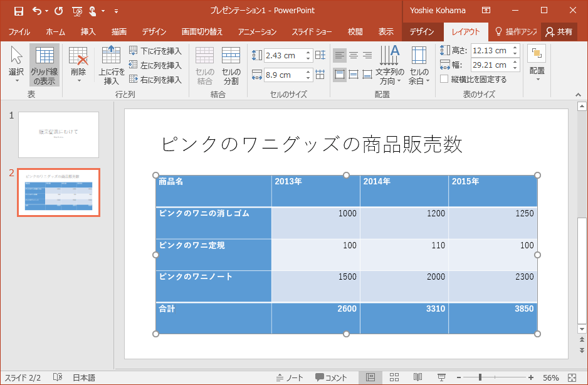Increase row height with stepper arrow
588x385 pixels.
(308, 53)
